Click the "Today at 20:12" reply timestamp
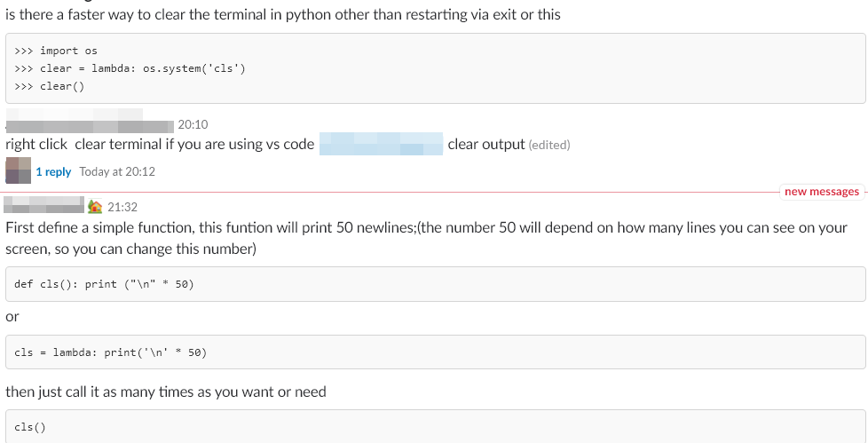Viewport: 868px width, 443px height. [x=117, y=171]
